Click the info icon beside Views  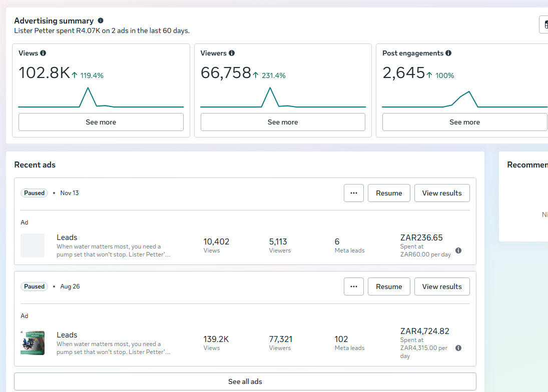pos(43,53)
